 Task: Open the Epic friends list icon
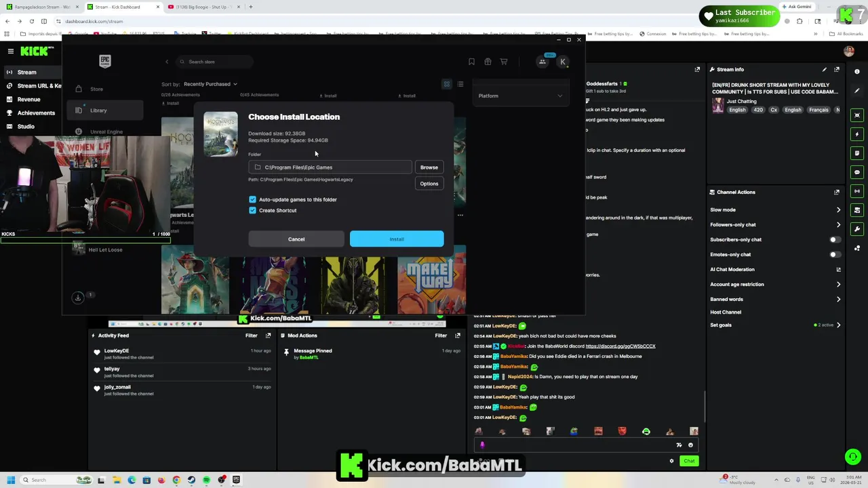542,62
